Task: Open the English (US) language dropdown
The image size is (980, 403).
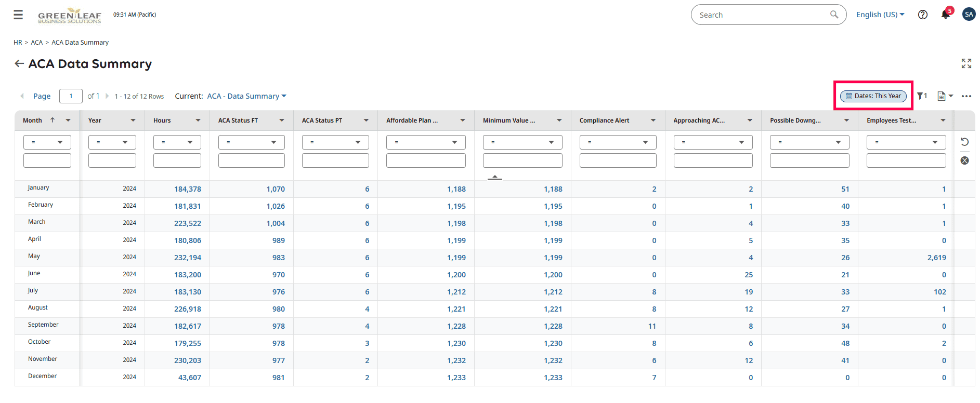Action: pyautogui.click(x=881, y=15)
